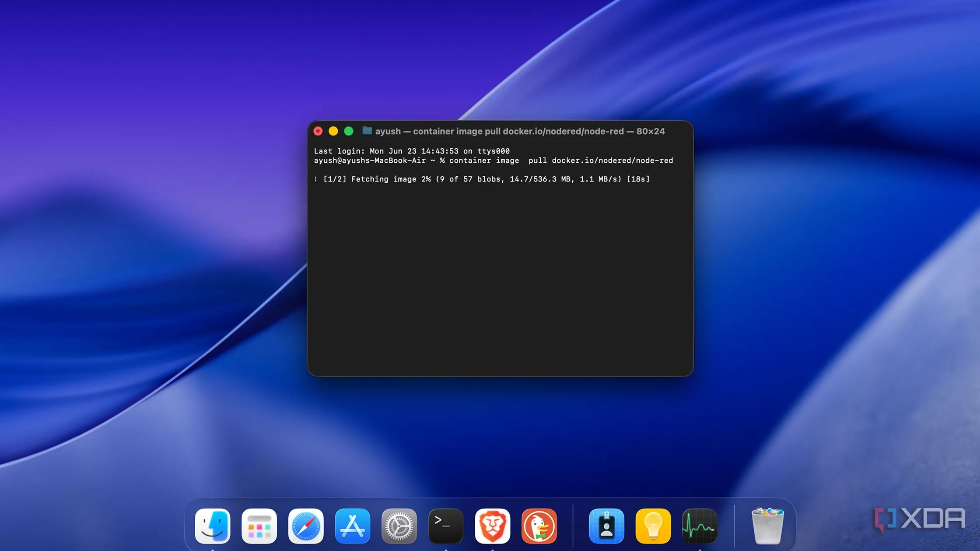
Task: Click empty area inside the terminal window
Action: 500,280
